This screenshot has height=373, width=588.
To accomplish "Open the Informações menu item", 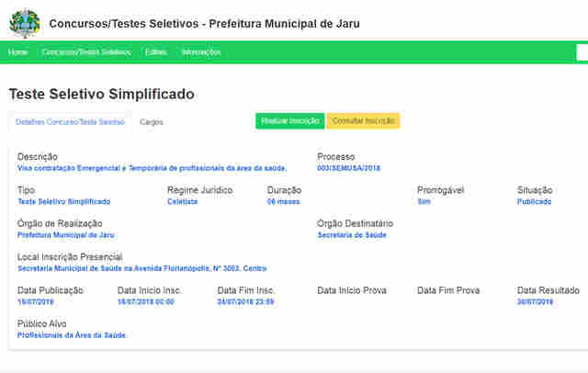I will coord(200,52).
